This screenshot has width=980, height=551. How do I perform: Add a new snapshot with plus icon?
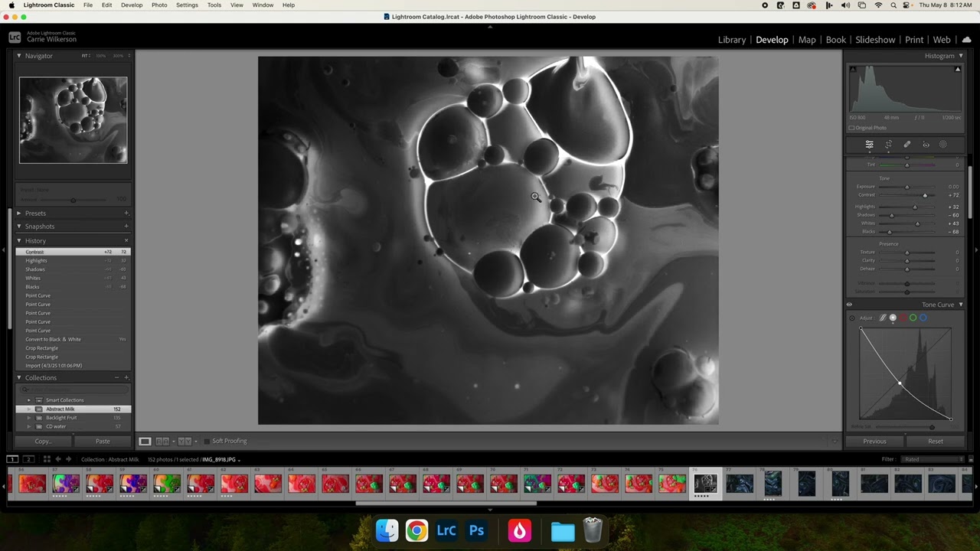pyautogui.click(x=126, y=227)
